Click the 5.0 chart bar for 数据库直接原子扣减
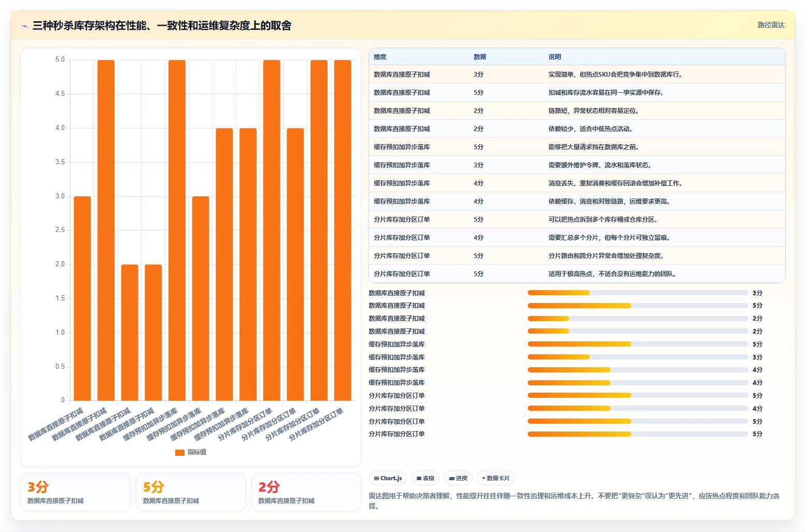The height and width of the screenshot is (532, 806). pyautogui.click(x=106, y=230)
